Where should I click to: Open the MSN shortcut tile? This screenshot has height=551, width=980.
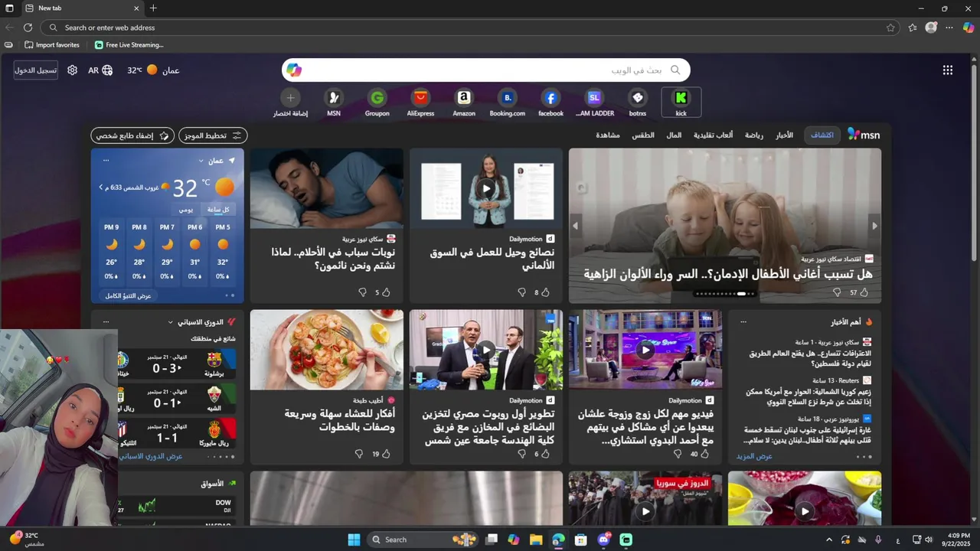[334, 102]
